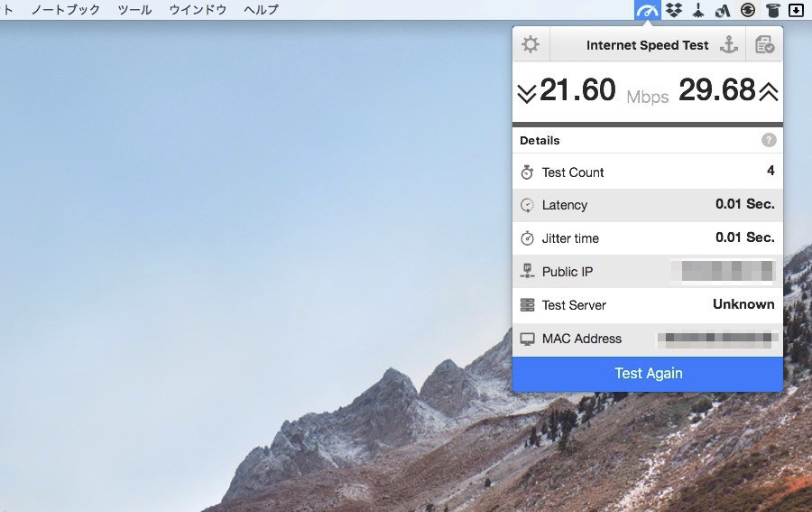Click the broom cleaner menu bar icon

(x=698, y=10)
